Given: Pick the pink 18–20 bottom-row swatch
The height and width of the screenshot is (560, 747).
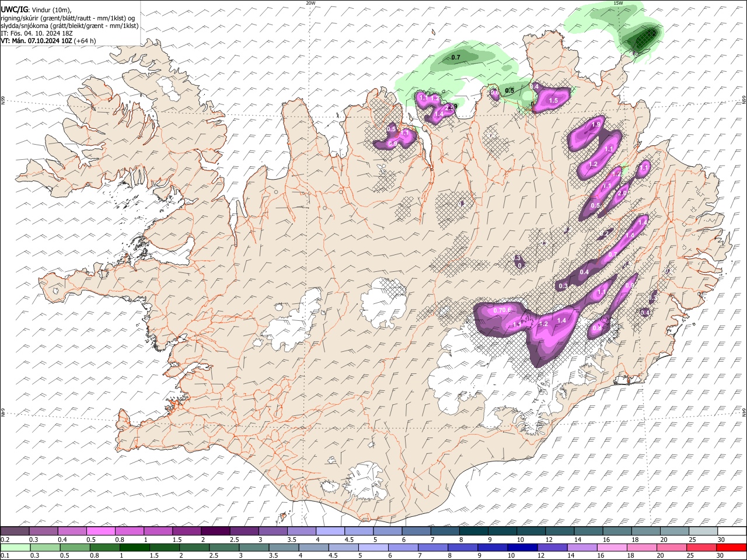Looking at the screenshot, I should [641, 547].
